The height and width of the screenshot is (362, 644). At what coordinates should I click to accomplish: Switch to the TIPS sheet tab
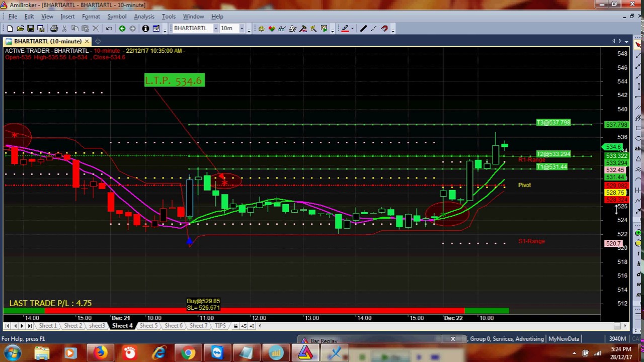[x=220, y=326]
